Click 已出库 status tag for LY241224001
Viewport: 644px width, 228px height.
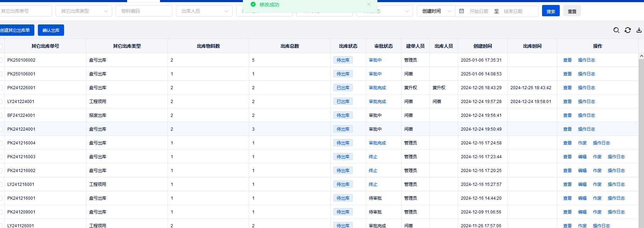[343, 102]
